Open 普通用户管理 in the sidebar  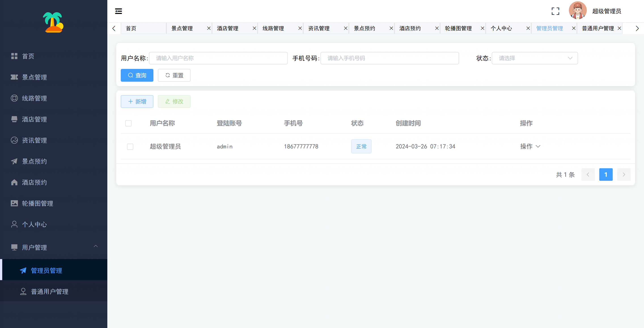click(49, 292)
